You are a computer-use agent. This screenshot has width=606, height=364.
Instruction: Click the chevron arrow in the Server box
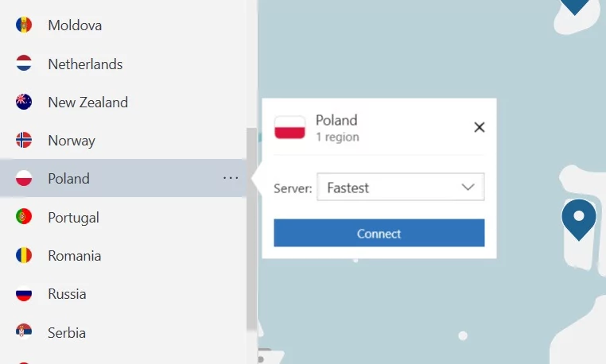pyautogui.click(x=468, y=188)
